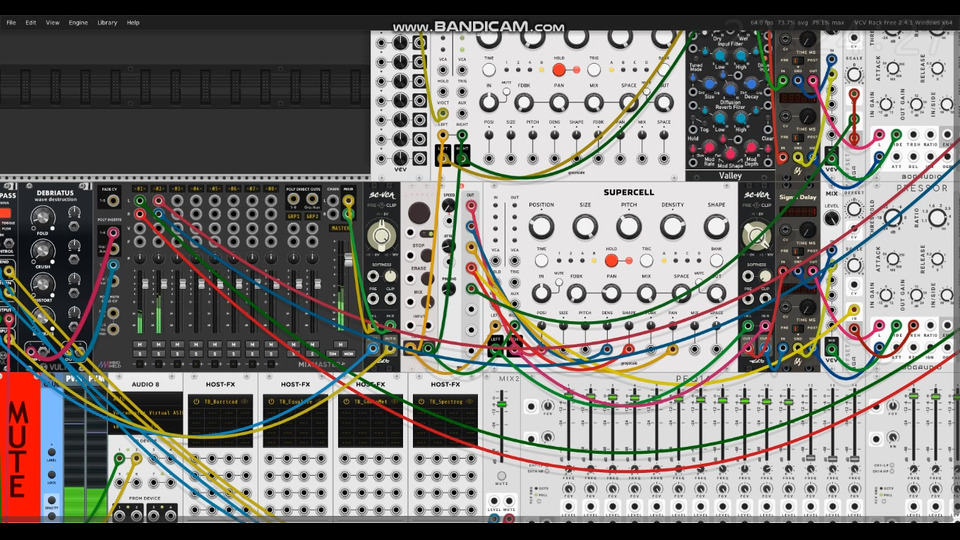
Task: Click the MixMaster track -01- name label
Action: click(140, 189)
